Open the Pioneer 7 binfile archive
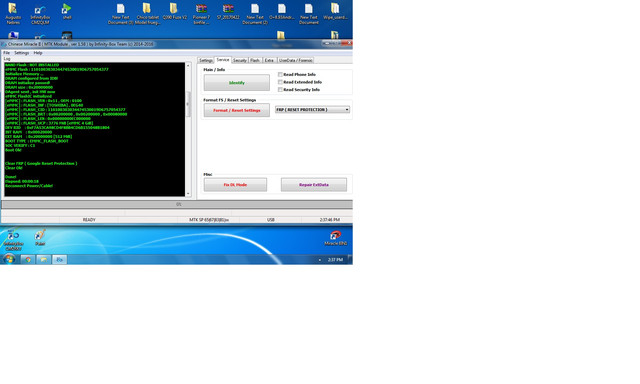This screenshot has height=384, width=640. (x=201, y=14)
